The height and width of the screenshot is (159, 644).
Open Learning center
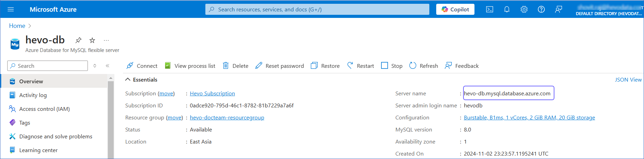tap(54, 150)
